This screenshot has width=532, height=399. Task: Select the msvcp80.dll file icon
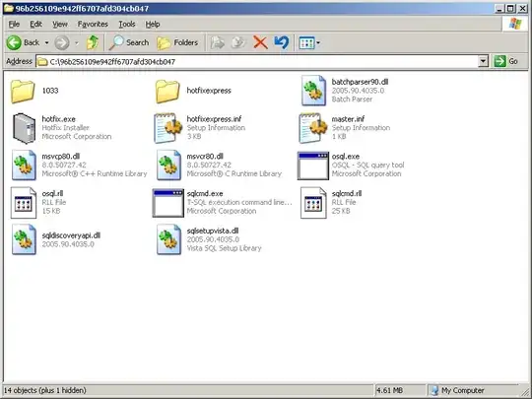(24, 165)
